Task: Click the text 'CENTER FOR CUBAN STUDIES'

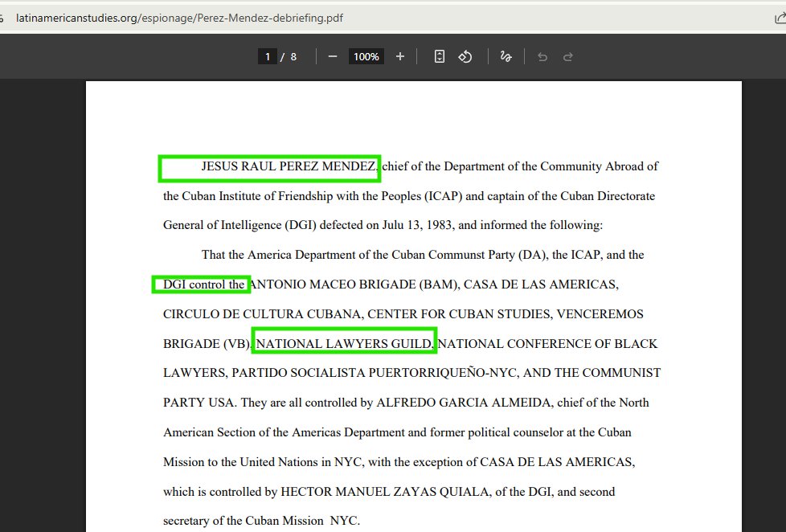Action: pyautogui.click(x=459, y=314)
